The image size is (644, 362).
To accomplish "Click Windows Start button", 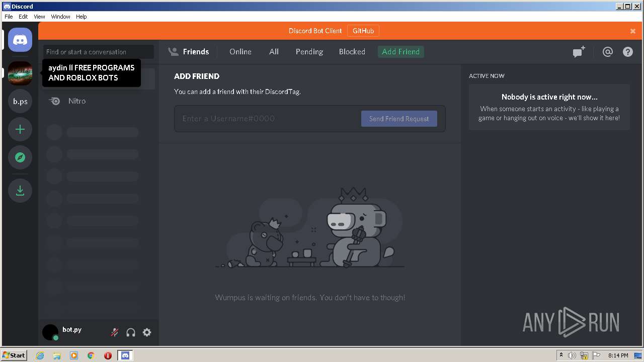I will (14, 355).
